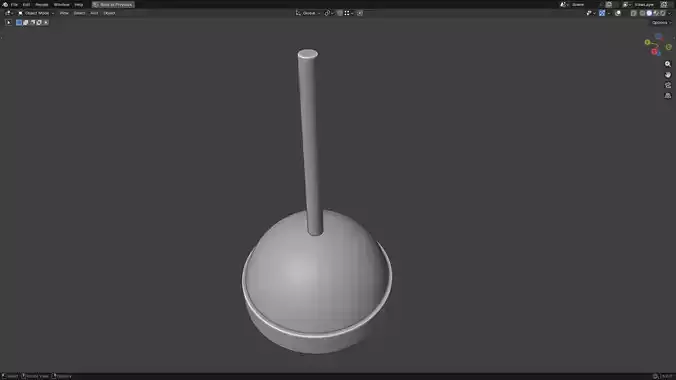Image resolution: width=676 pixels, height=380 pixels.
Task: Toggle proportional editing
Action: pos(360,13)
